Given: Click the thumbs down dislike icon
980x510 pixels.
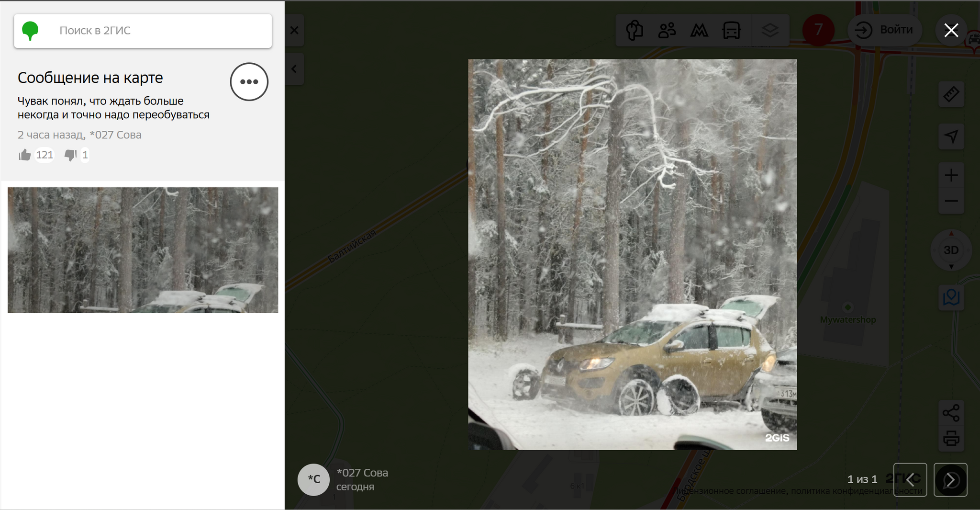Looking at the screenshot, I should point(71,155).
